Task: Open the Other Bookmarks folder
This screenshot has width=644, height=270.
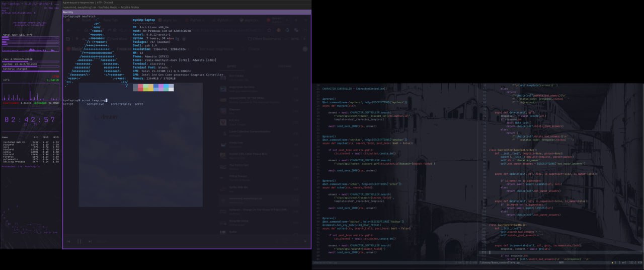Action: point(265,38)
